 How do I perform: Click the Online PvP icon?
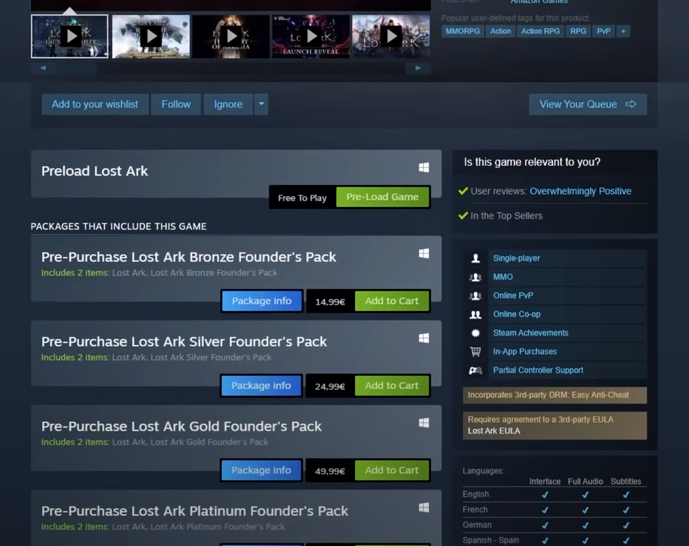pyautogui.click(x=475, y=296)
